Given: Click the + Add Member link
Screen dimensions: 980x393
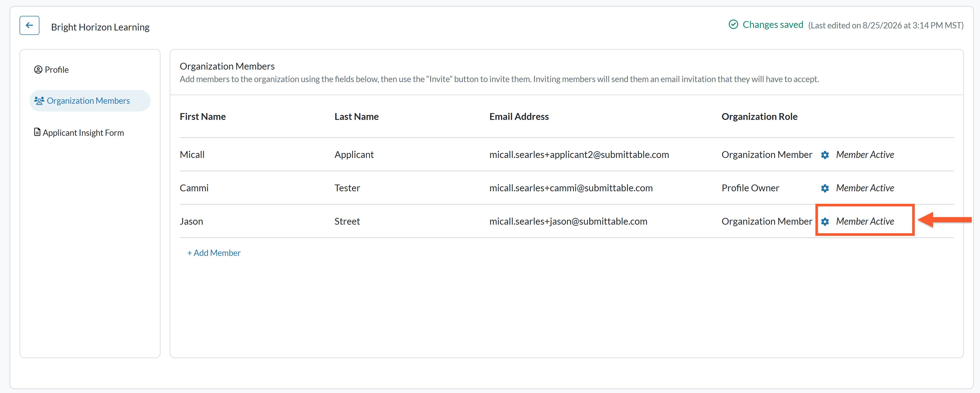Looking at the screenshot, I should click(214, 253).
